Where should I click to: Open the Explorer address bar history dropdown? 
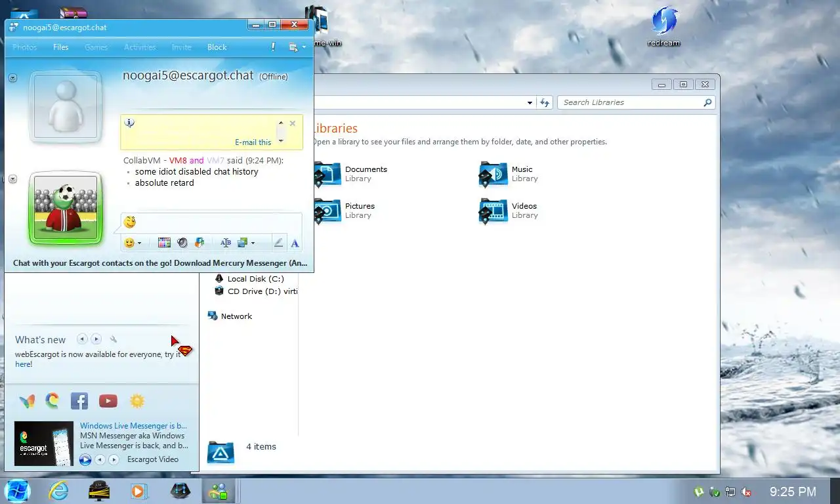pyautogui.click(x=530, y=102)
